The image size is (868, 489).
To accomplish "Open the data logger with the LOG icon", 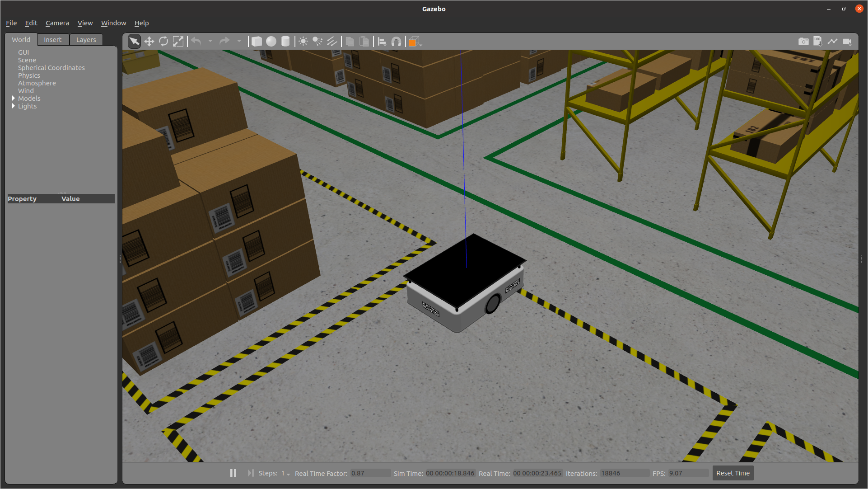I will pyautogui.click(x=818, y=41).
